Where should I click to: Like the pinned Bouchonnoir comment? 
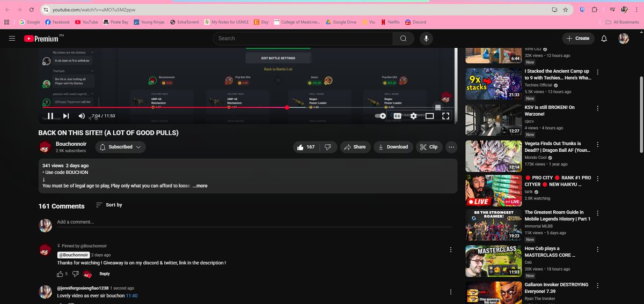pyautogui.click(x=60, y=274)
